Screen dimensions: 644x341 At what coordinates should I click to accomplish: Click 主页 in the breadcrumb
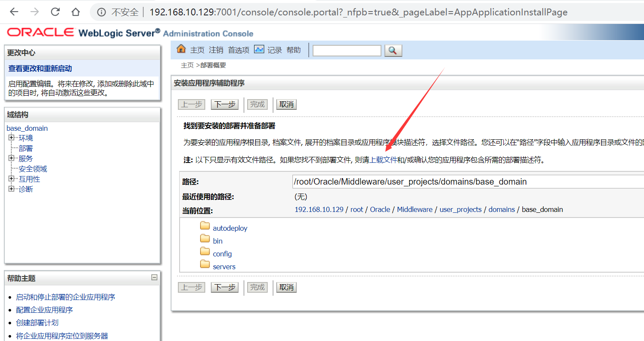(187, 65)
